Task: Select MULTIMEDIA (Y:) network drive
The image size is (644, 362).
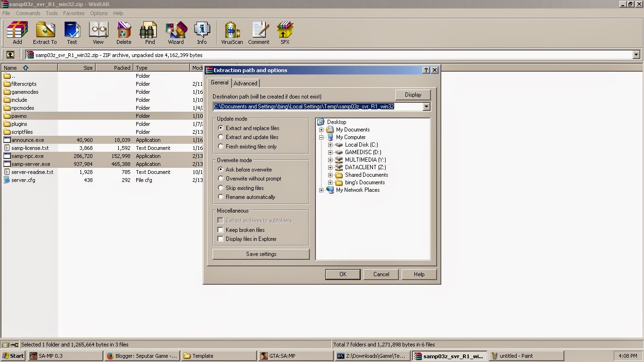Action: click(x=365, y=160)
